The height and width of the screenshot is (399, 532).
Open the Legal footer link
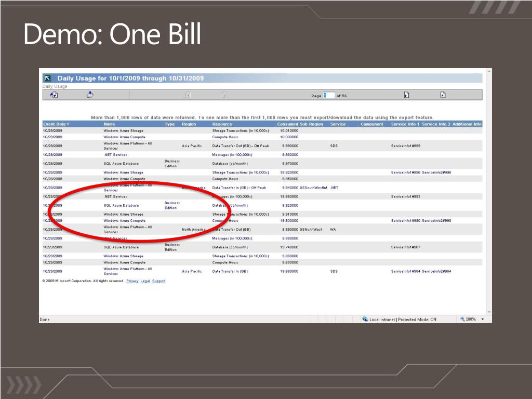pyautogui.click(x=145, y=281)
